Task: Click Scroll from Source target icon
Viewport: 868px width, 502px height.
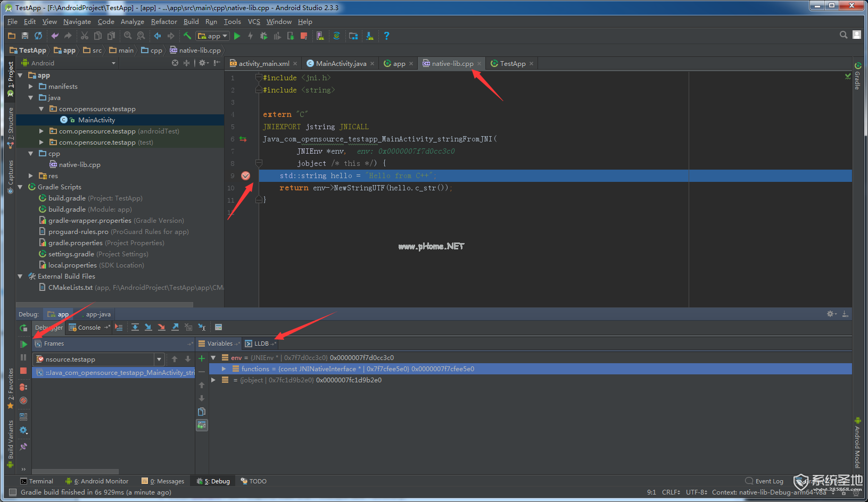Action: (175, 63)
